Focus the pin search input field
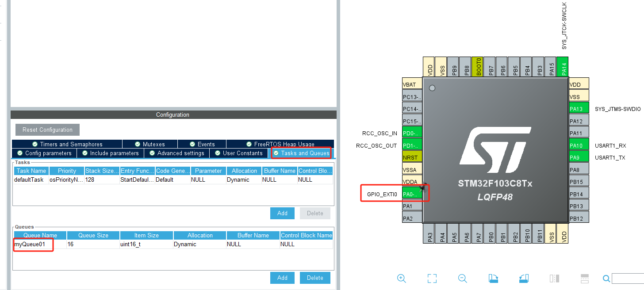The height and width of the screenshot is (290, 644). tap(628, 278)
